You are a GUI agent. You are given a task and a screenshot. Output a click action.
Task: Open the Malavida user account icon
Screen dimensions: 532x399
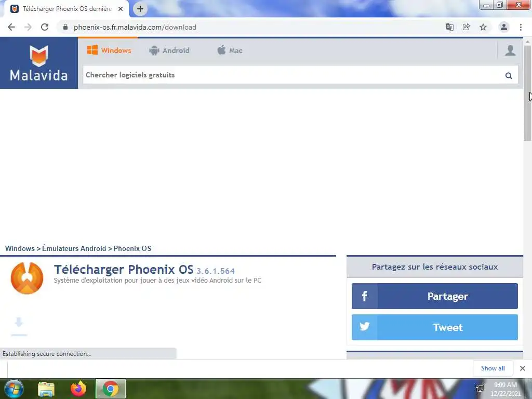pyautogui.click(x=510, y=50)
